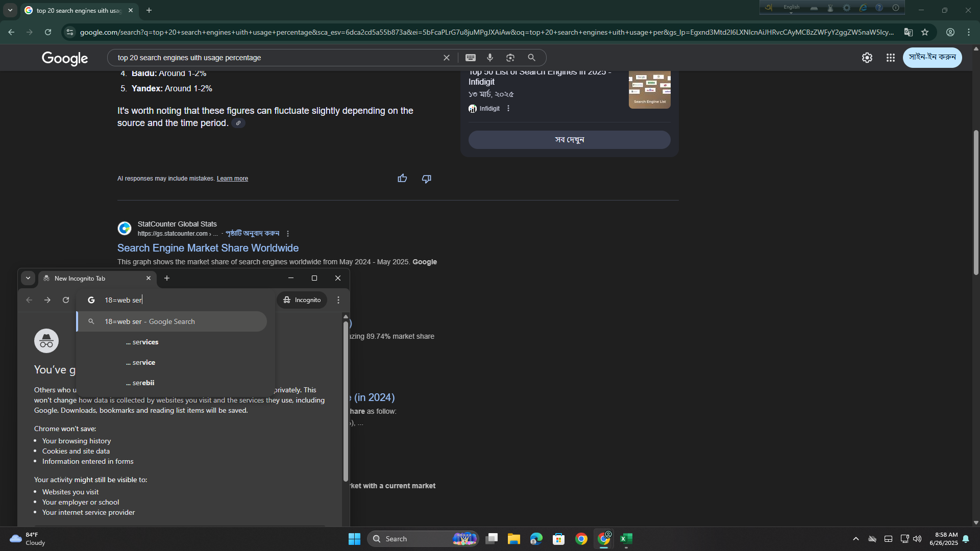Viewport: 980px width, 551px height.
Task: Click forward arrow in Incognito window
Action: 47,300
